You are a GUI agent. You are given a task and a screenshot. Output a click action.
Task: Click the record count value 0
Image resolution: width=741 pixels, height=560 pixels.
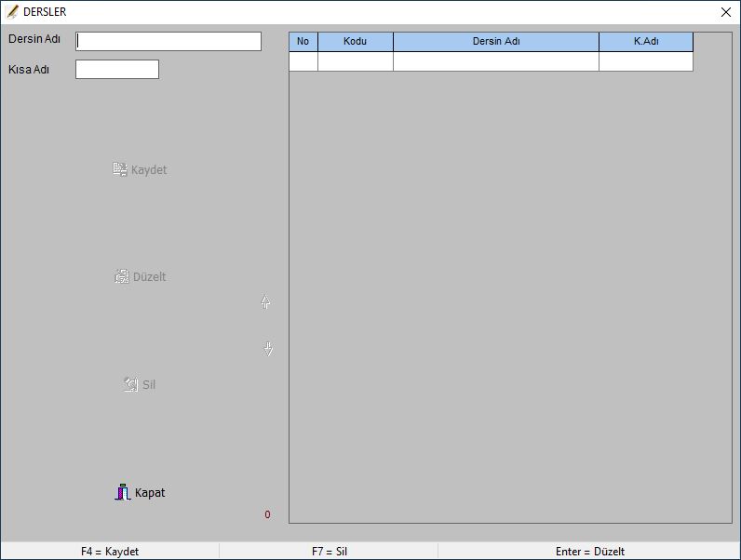tap(267, 514)
